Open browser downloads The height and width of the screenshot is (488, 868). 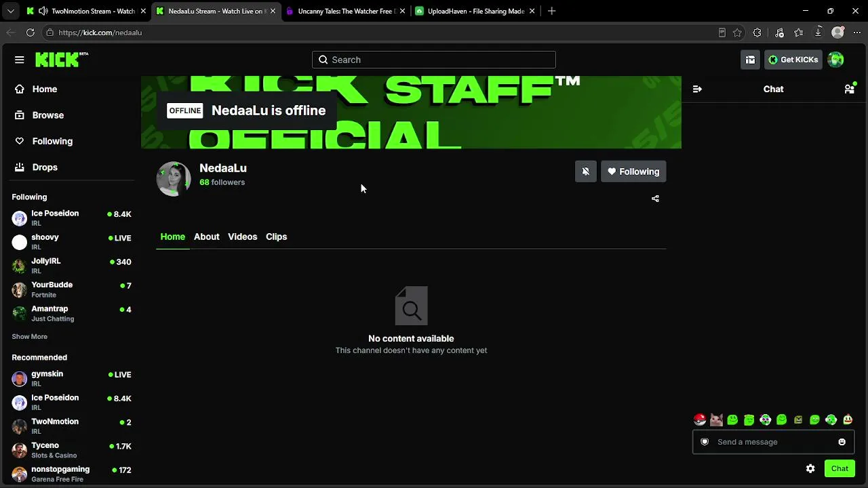point(818,33)
